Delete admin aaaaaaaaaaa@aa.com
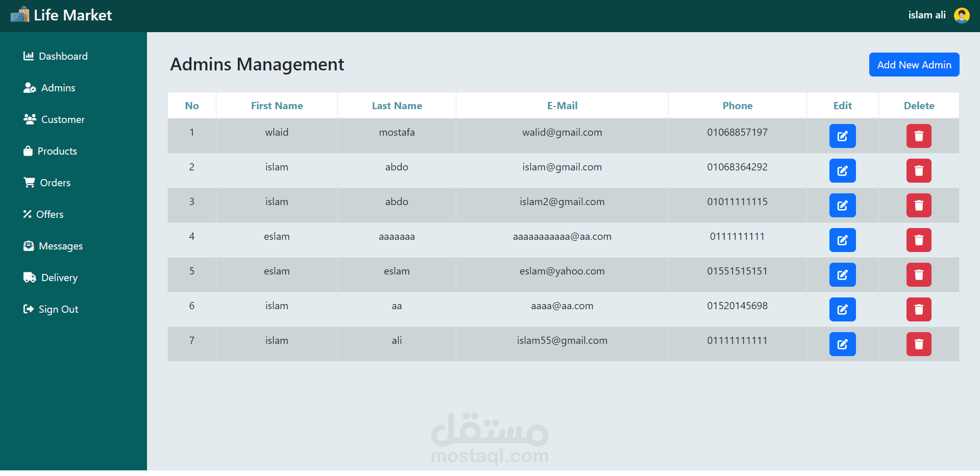This screenshot has width=980, height=476. tap(919, 240)
